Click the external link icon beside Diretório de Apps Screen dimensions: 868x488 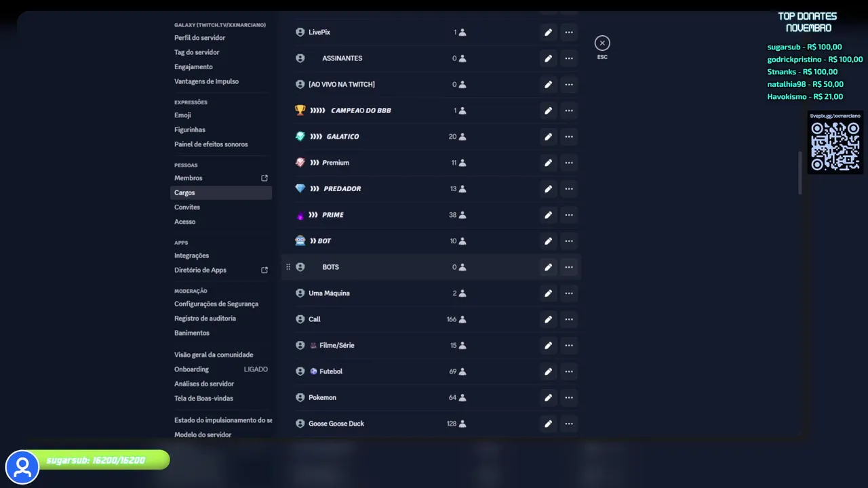tap(264, 270)
